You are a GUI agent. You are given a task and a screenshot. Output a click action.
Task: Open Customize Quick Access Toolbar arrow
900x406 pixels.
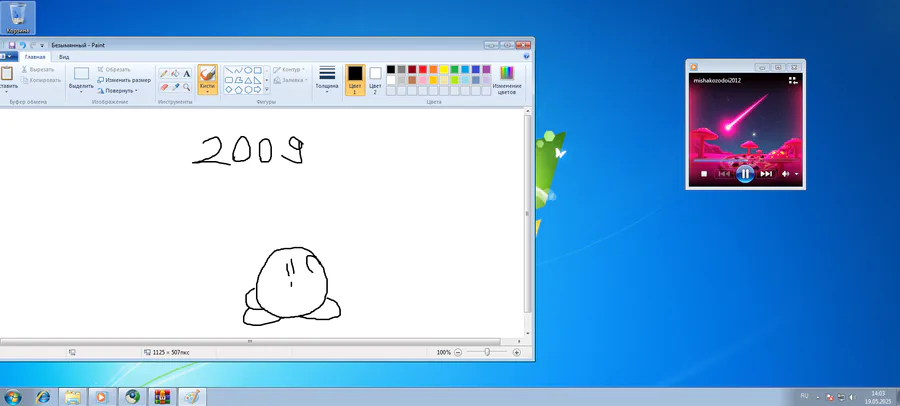[42, 45]
